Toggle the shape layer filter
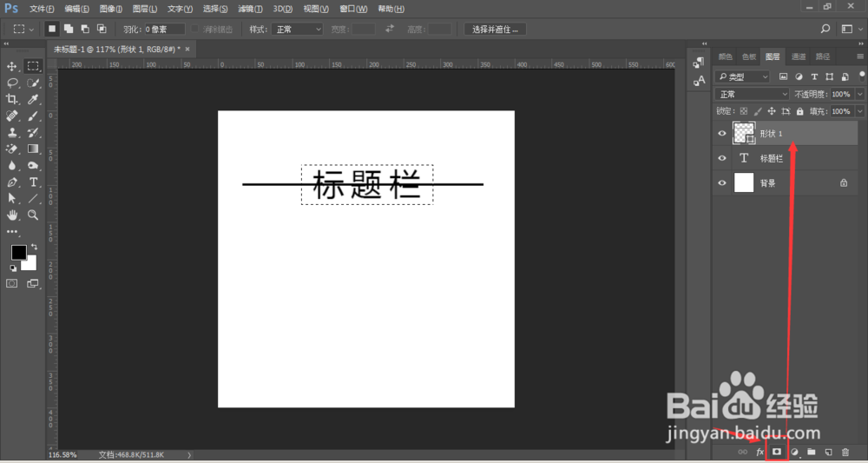Image resolution: width=868 pixels, height=463 pixels. point(829,76)
